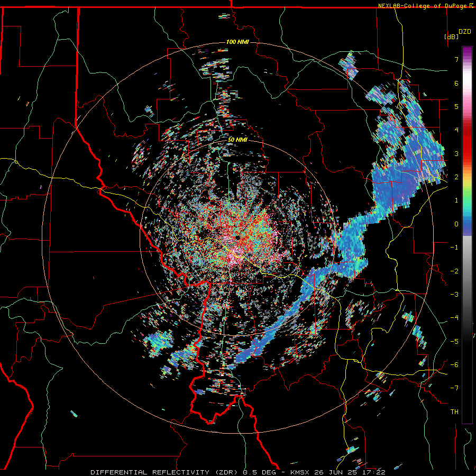Image resolution: width=476 pixels, height=476 pixels.
Task: Click the color scale value 5
Action: [x=456, y=106]
